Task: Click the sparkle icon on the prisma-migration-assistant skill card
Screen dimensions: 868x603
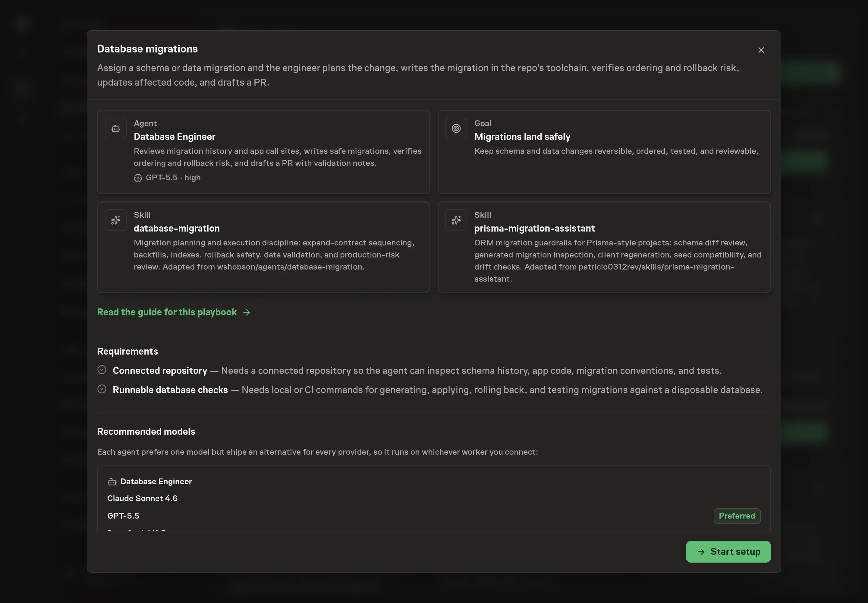Action: [456, 220]
